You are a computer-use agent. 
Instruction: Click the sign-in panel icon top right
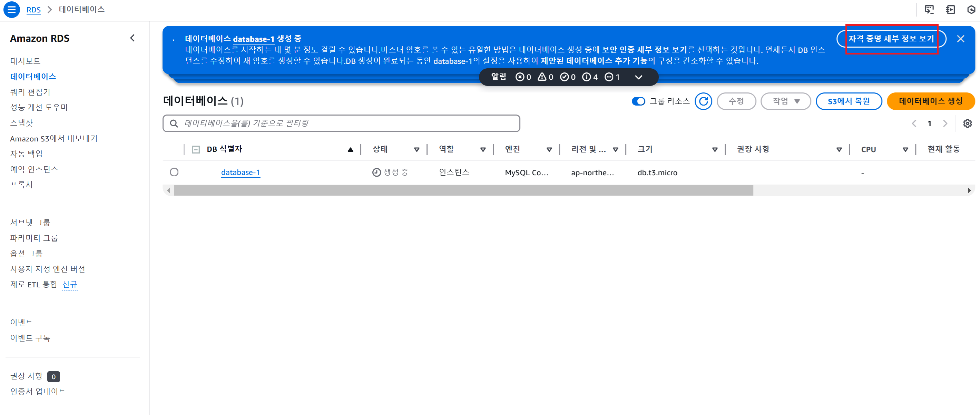click(950, 10)
